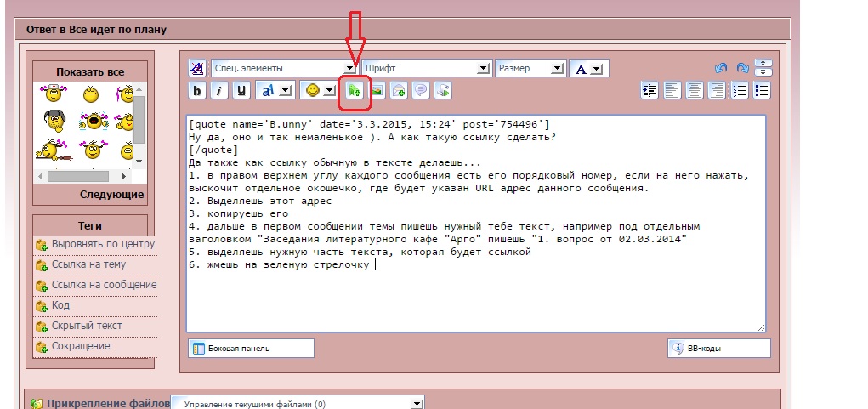868x409 pixels.
Task: Open the Размер size dropdown
Action: click(530, 68)
